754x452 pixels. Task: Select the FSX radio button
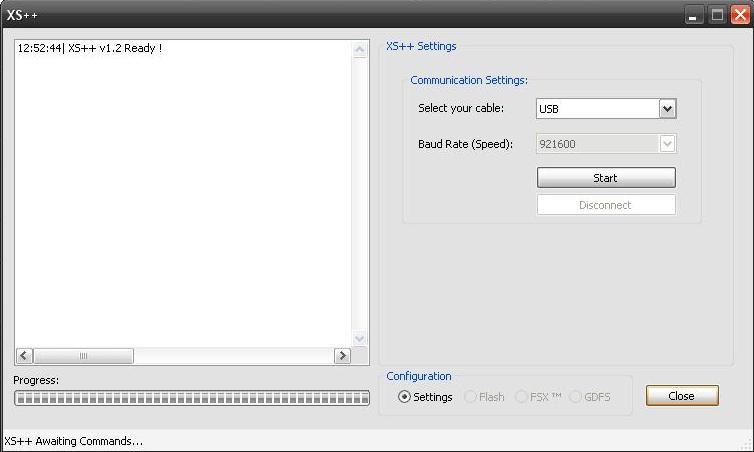coord(521,397)
